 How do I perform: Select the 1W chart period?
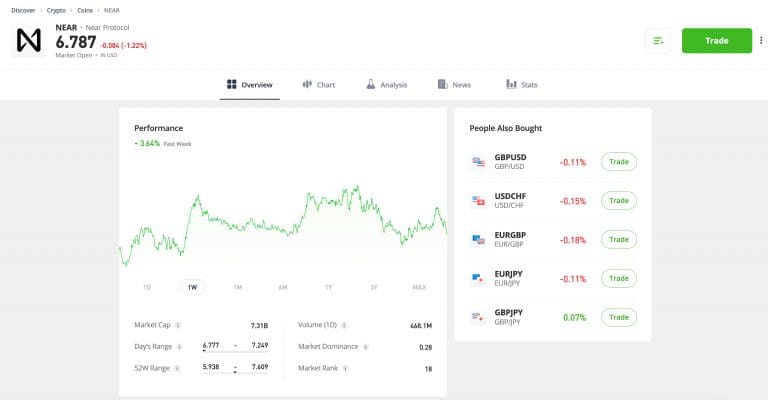pos(192,287)
